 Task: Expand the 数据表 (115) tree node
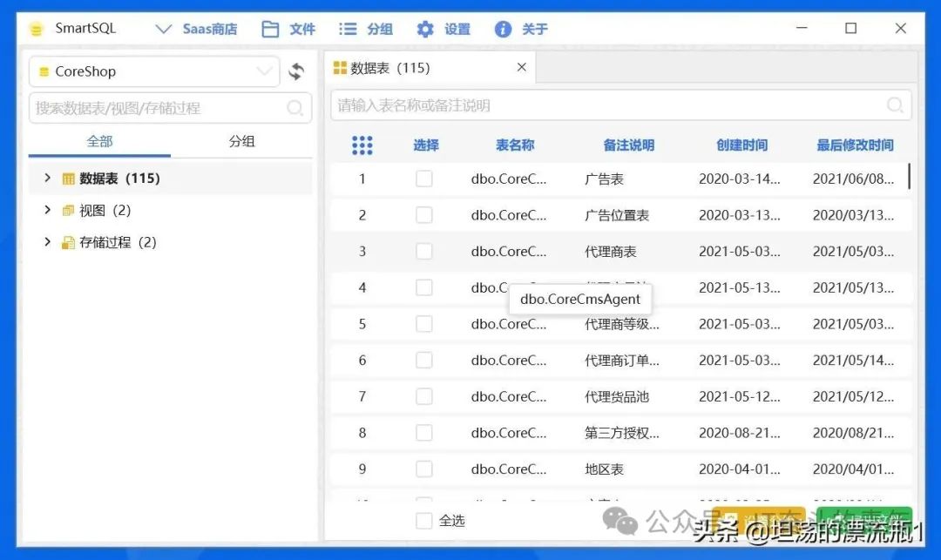[x=47, y=178]
